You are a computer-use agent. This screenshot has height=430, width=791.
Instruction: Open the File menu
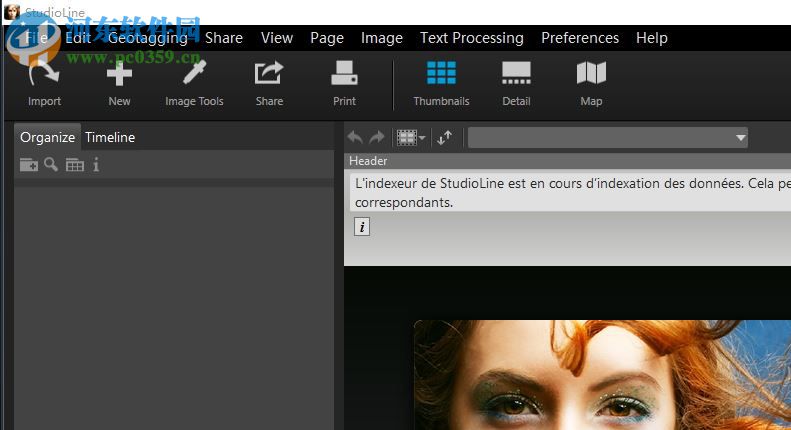pos(36,38)
